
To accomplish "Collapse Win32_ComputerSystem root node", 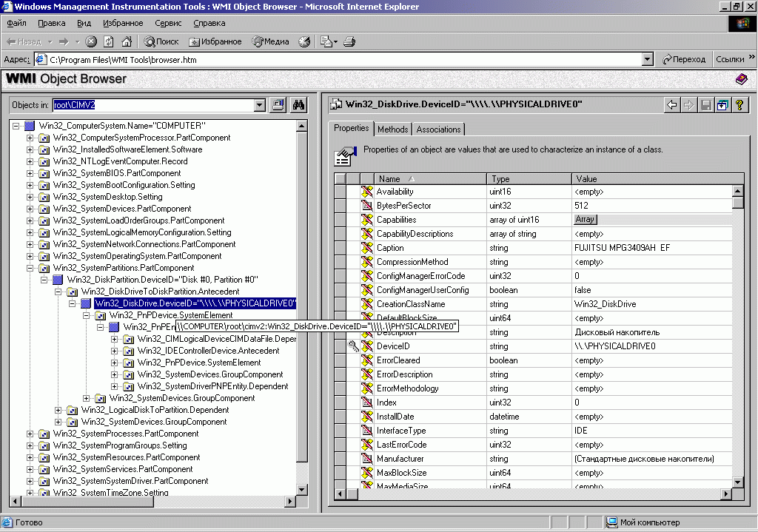I will click(x=16, y=126).
